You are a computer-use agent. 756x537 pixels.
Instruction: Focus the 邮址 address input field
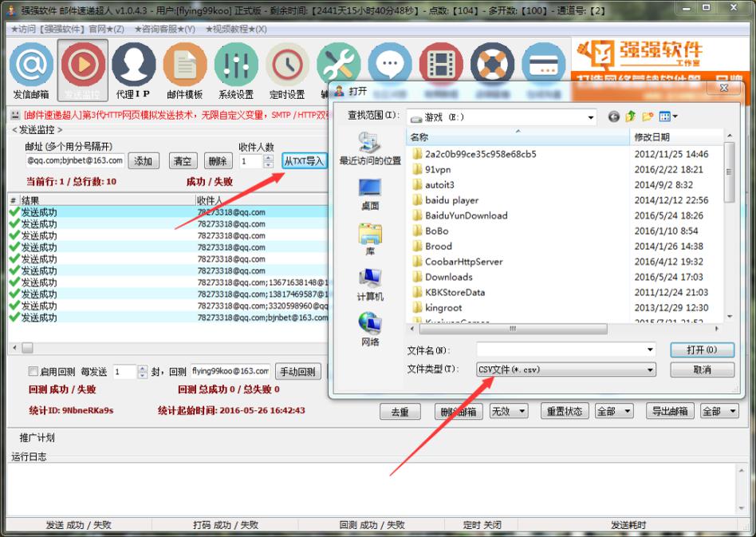[x=75, y=160]
